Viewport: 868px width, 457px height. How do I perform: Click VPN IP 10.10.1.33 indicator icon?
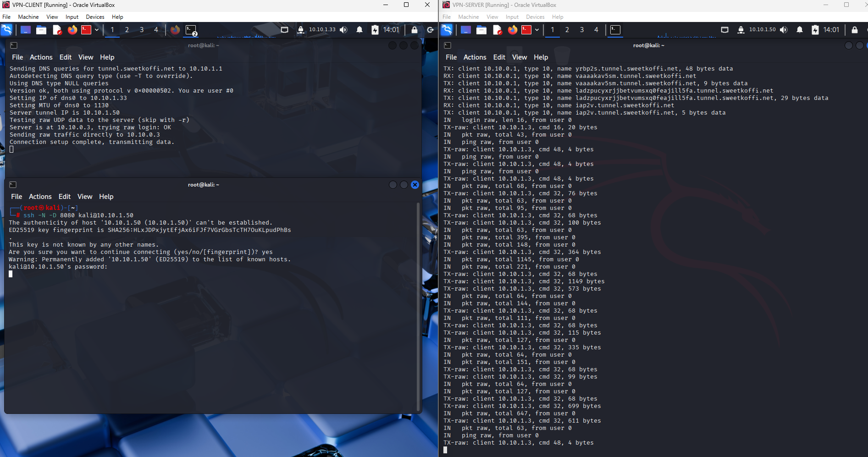coord(301,30)
